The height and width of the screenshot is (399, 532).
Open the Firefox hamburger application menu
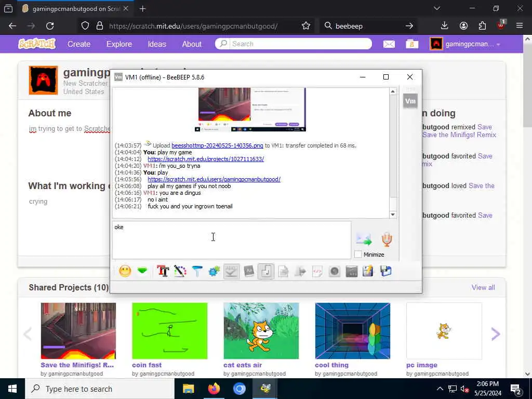tap(520, 26)
